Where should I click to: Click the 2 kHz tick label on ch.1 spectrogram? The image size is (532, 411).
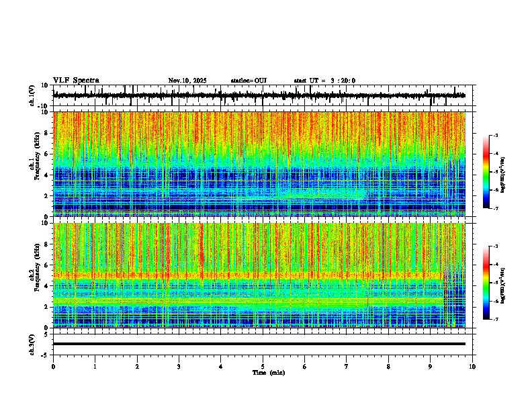(46, 196)
